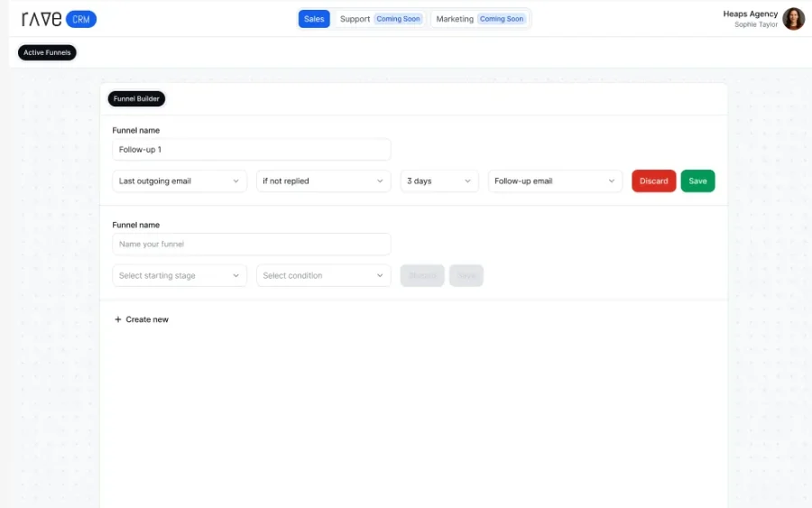The image size is (812, 508).
Task: Create a new funnel row
Action: pos(142,319)
